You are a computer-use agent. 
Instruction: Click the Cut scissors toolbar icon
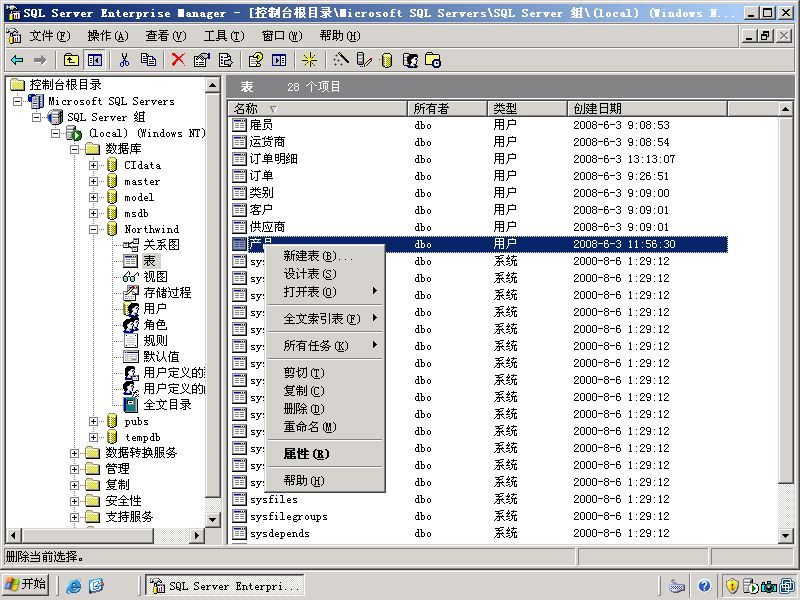point(124,60)
